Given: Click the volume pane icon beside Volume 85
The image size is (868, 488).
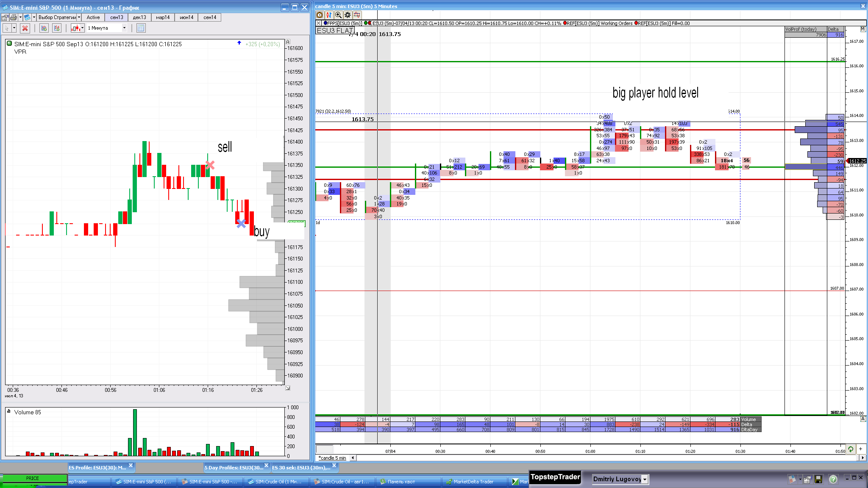Looking at the screenshot, I should [8, 411].
